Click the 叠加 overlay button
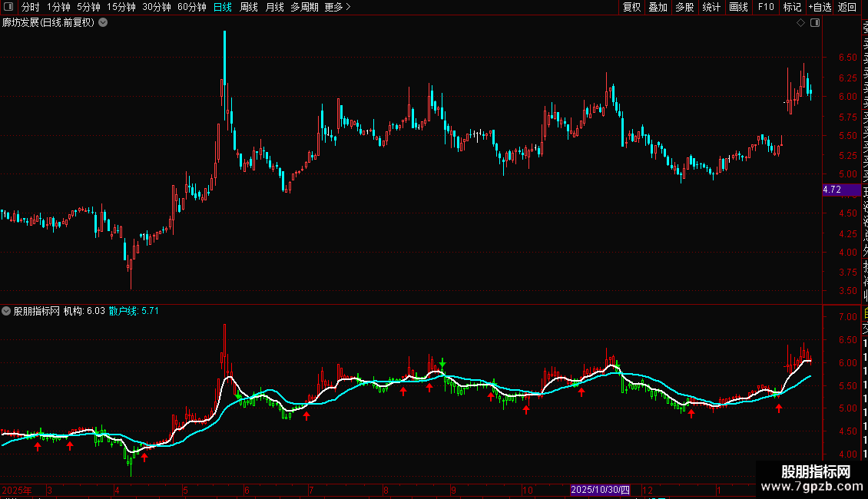Screen dimensions: 868x499 click(x=658, y=7)
